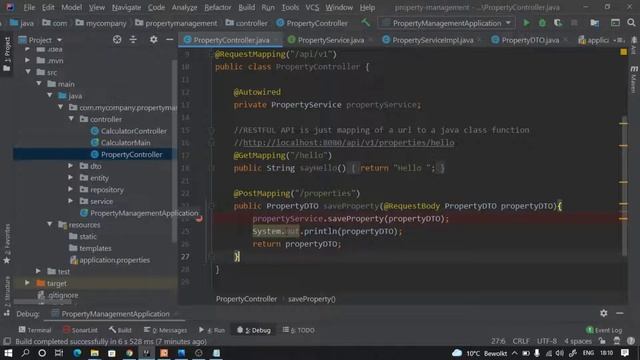Expand the repository package
The image size is (640, 360).
(71, 189)
